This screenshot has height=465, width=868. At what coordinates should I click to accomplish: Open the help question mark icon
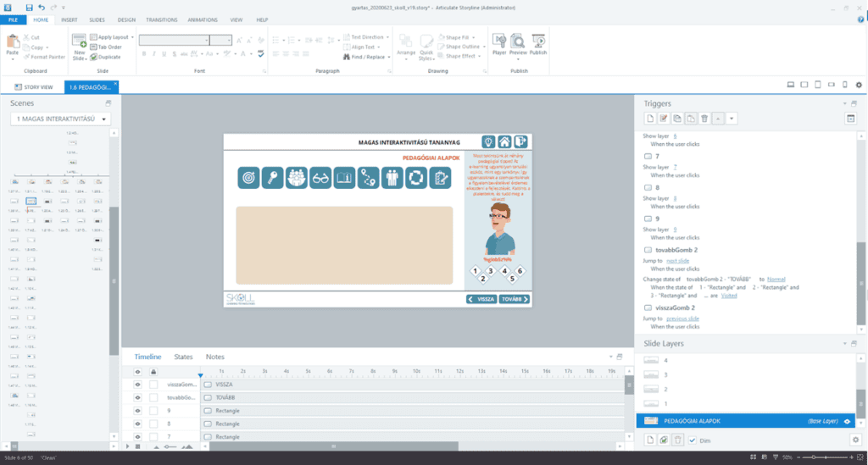point(861,19)
